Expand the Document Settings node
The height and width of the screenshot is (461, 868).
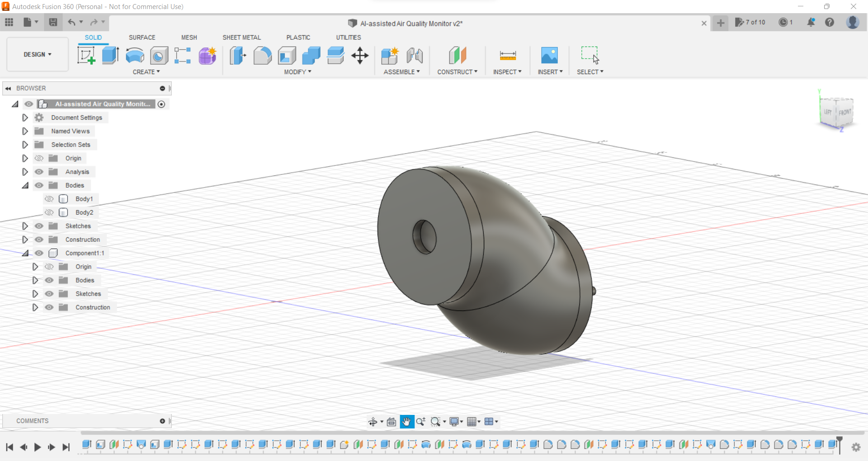pos(25,118)
